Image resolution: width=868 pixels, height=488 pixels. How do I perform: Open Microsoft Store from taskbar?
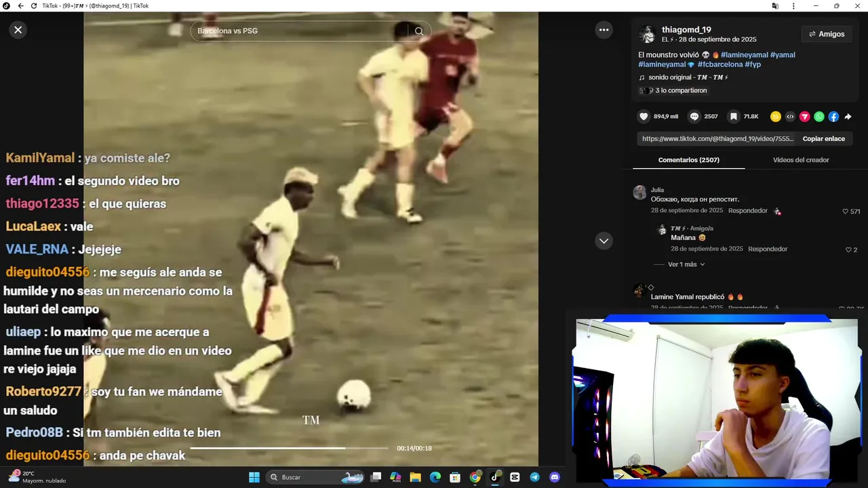[455, 477]
